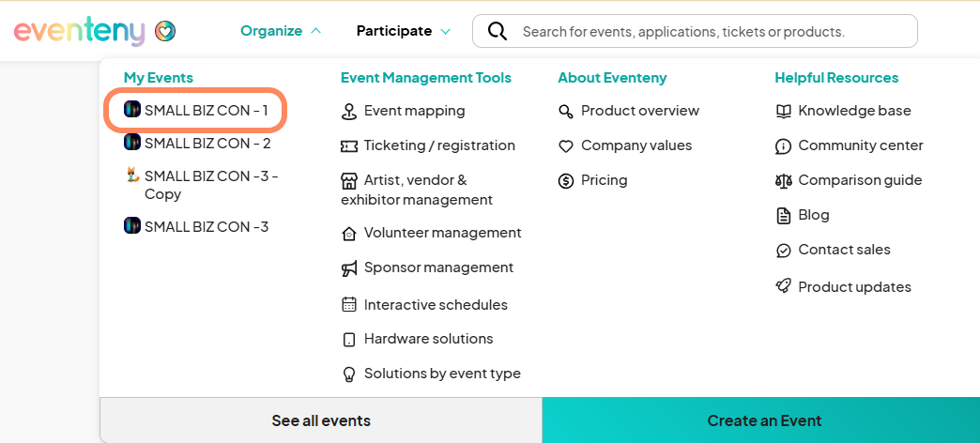Click the SMALL BIZ CON - 1 thumbnail

(x=131, y=110)
